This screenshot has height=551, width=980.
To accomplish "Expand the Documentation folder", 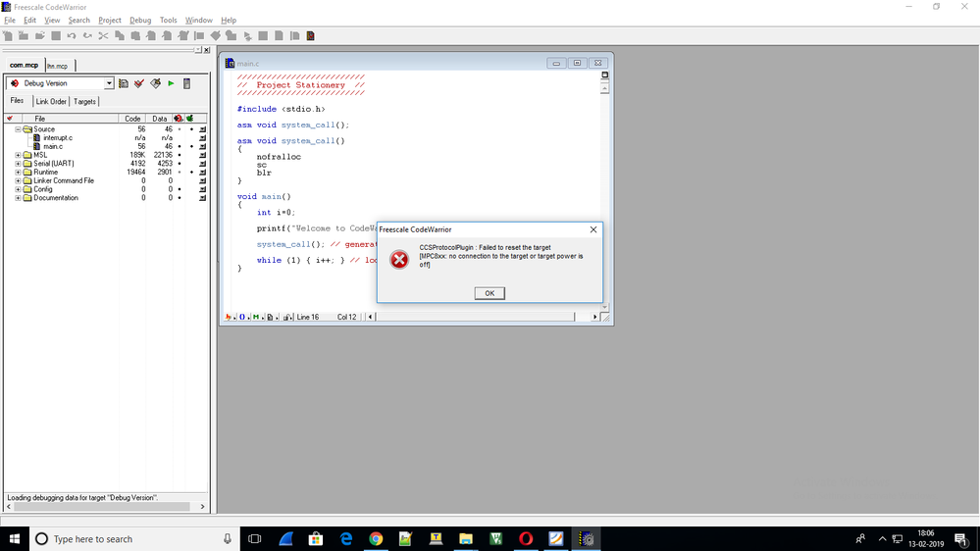I will click(x=18, y=198).
